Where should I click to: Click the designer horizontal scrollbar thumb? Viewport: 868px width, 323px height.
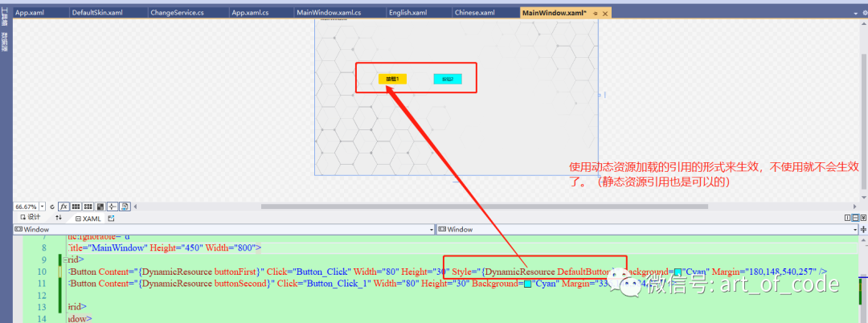[485, 206]
